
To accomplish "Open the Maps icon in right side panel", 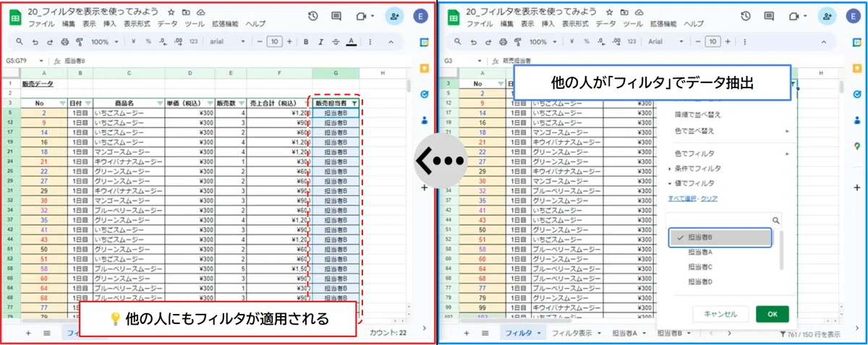I will tap(856, 147).
